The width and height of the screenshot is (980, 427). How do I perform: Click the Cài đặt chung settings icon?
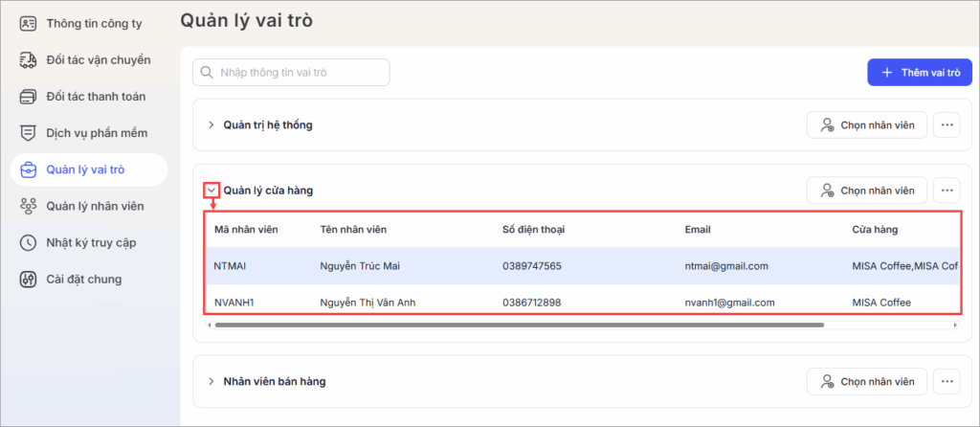click(x=29, y=280)
